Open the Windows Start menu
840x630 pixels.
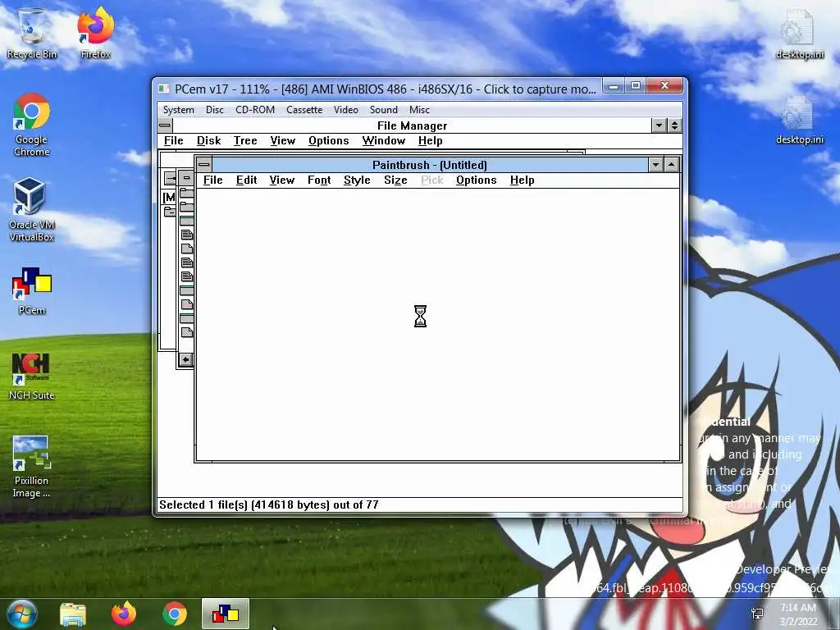tap(22, 614)
